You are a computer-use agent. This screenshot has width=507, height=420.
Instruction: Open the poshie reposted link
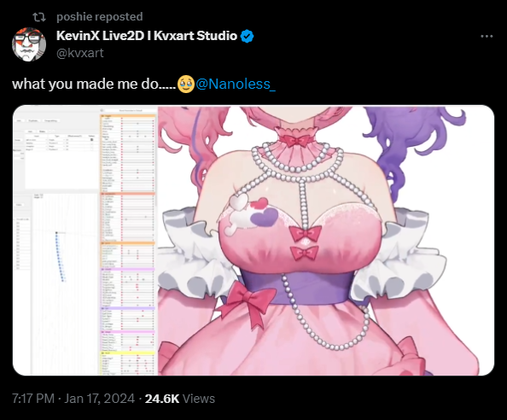100,17
